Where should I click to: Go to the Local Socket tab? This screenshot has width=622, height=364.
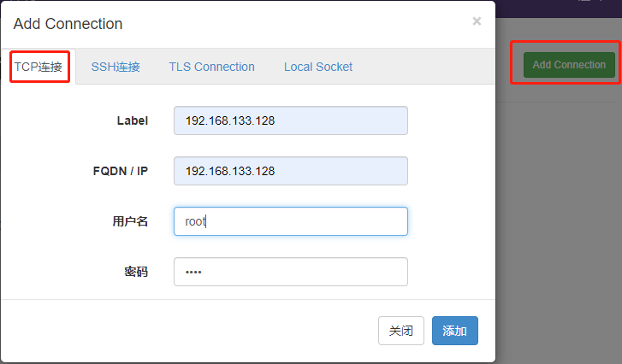(x=318, y=67)
